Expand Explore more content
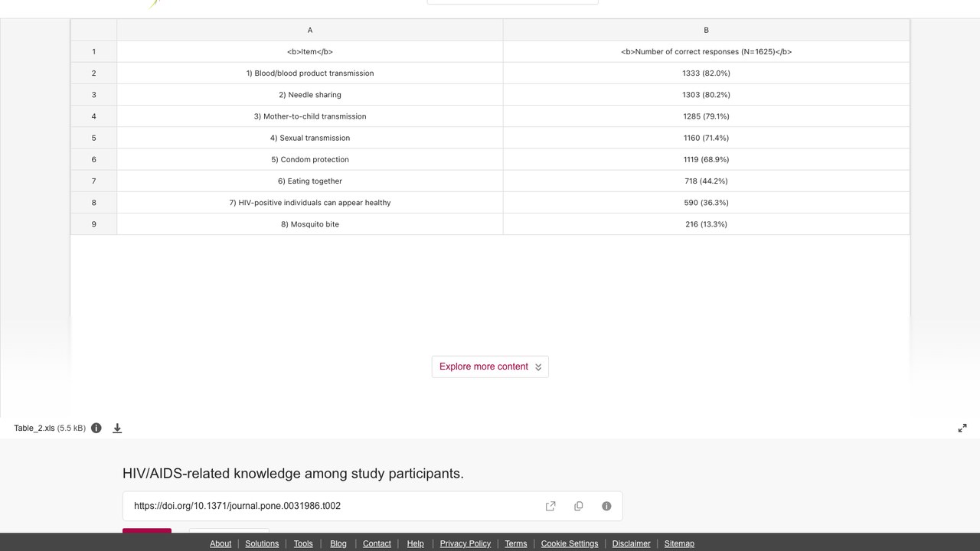 tap(490, 367)
